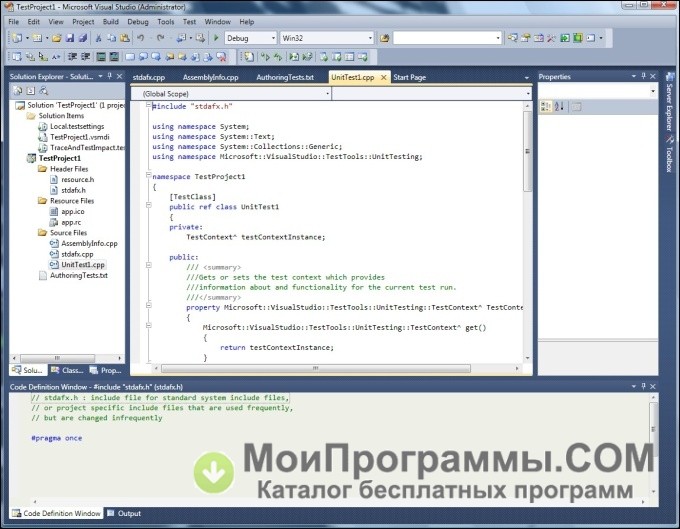Open the active documents list arrow
Screen dimensions: 680x529
pos(526,78)
